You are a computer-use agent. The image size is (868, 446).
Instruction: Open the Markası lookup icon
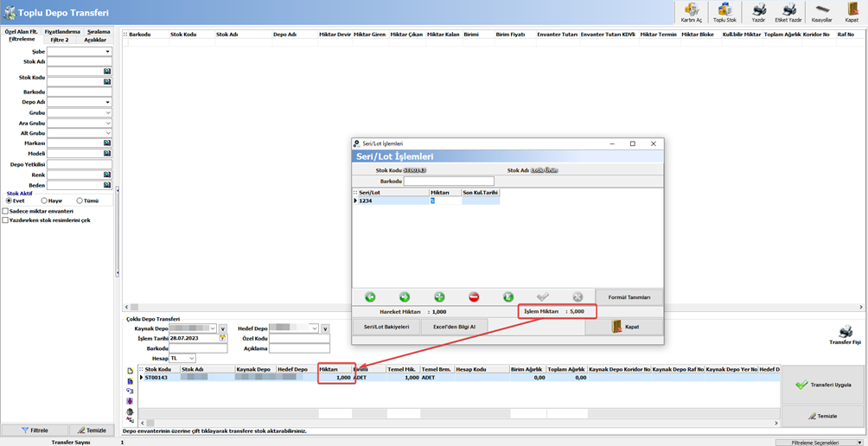(x=107, y=143)
